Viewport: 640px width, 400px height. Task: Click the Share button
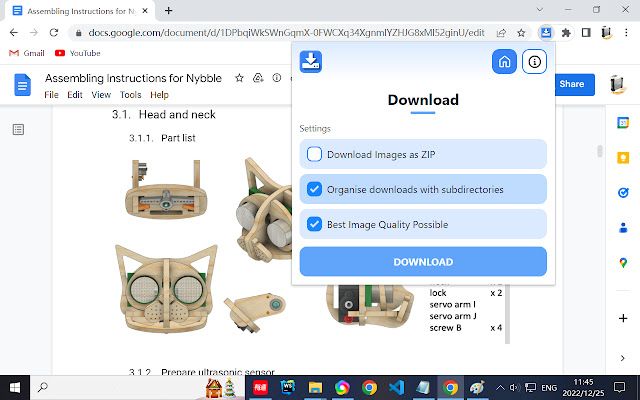(x=574, y=84)
